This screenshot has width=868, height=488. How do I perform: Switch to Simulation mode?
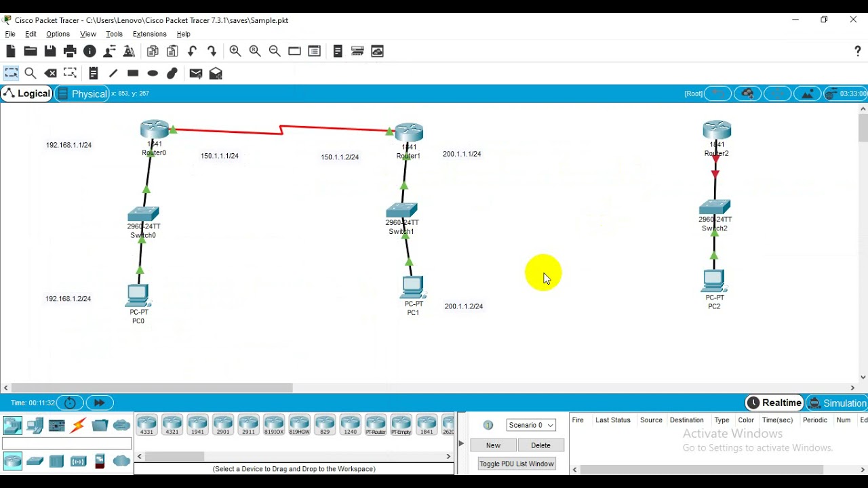[x=837, y=403]
